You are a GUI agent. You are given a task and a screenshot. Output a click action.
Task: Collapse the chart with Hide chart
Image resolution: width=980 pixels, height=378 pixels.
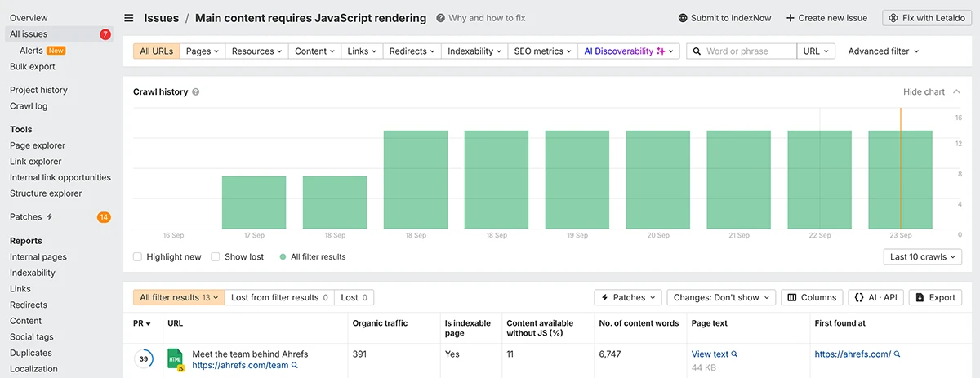coord(932,92)
